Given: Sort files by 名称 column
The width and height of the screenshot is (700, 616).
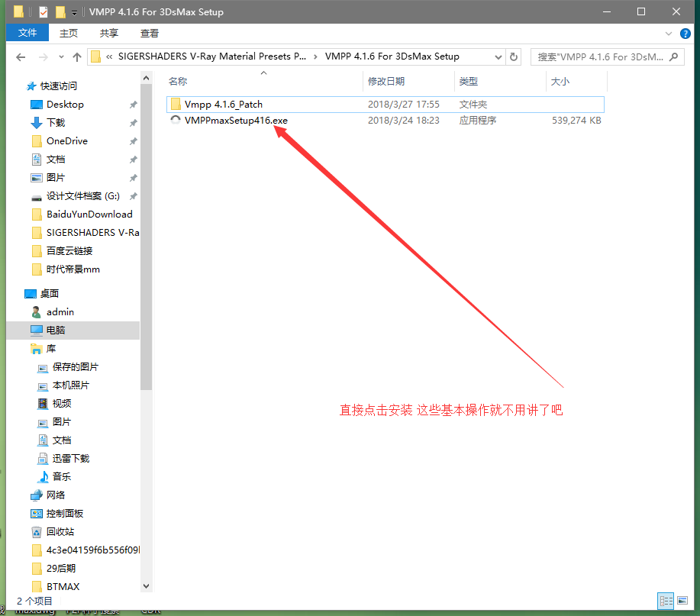Looking at the screenshot, I should [178, 81].
